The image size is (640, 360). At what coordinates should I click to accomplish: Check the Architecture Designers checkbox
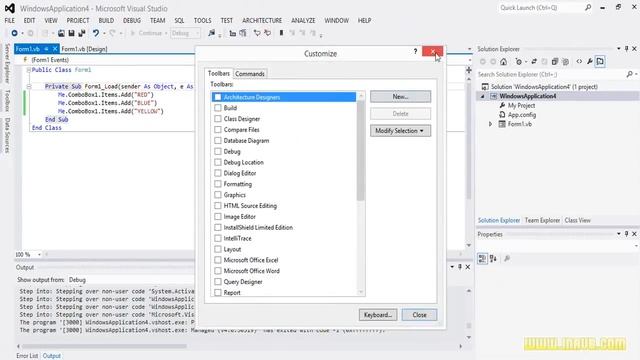click(x=218, y=97)
